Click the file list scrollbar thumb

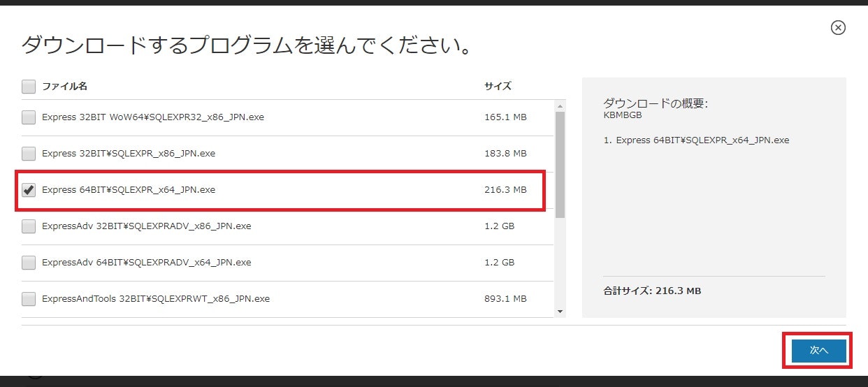(560, 165)
